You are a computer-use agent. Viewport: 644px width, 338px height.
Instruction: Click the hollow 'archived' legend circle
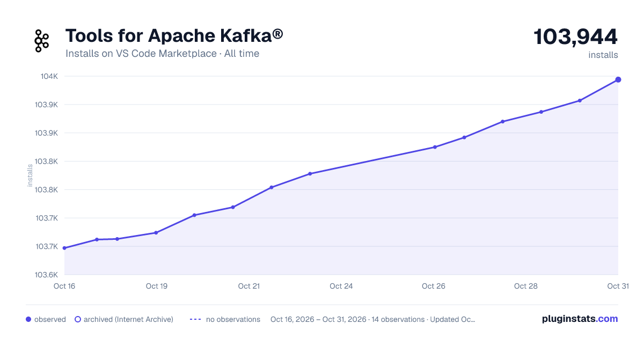77,319
